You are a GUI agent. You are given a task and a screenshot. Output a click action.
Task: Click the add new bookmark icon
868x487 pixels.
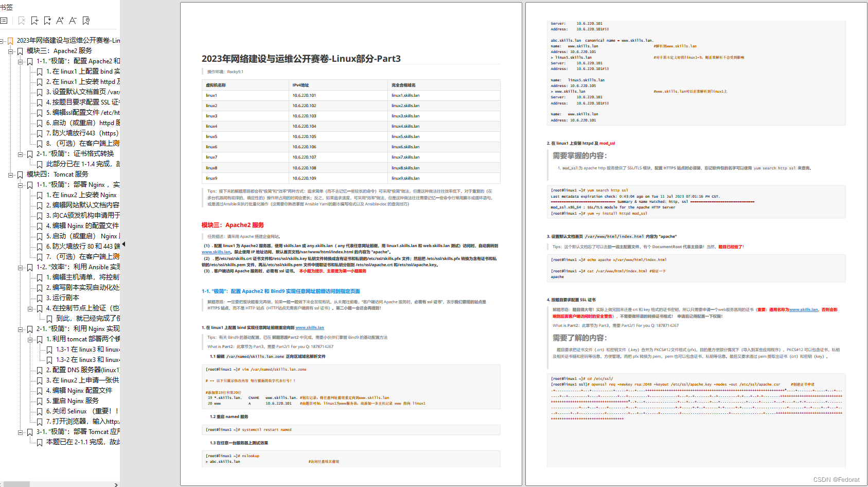coord(34,21)
